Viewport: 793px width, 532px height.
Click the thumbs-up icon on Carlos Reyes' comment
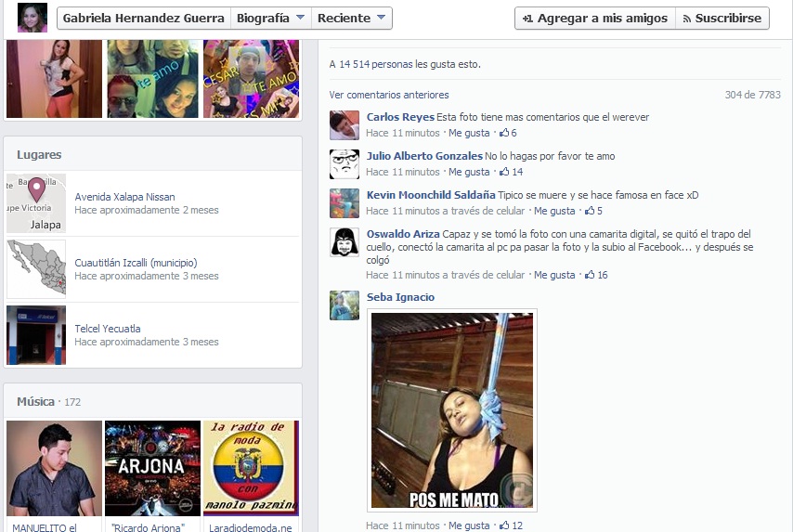click(503, 133)
